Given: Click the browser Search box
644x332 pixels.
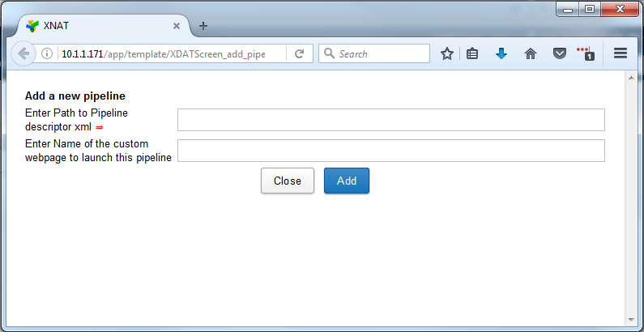Looking at the screenshot, I should pos(381,54).
